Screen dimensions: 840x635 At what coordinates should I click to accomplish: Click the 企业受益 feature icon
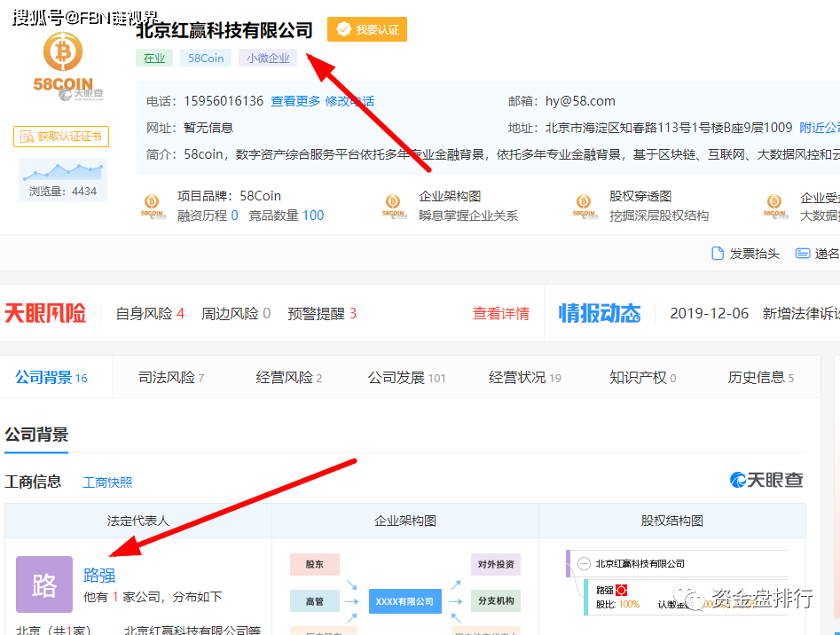[776, 206]
